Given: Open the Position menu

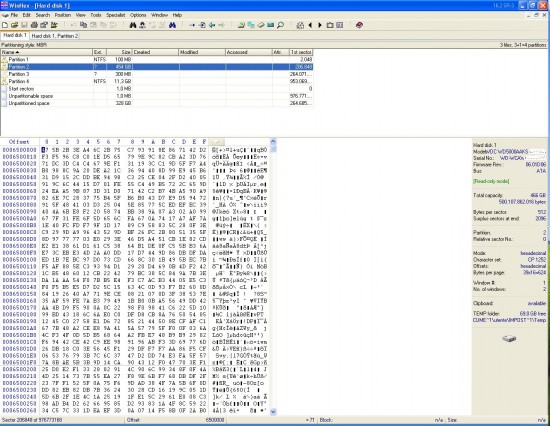Looking at the screenshot, I should tap(63, 15).
